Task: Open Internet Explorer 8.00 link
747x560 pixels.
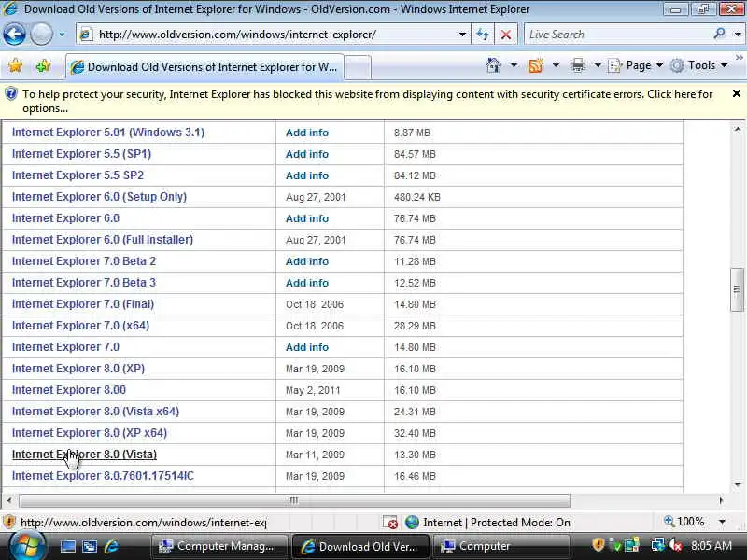Action: 69,389
